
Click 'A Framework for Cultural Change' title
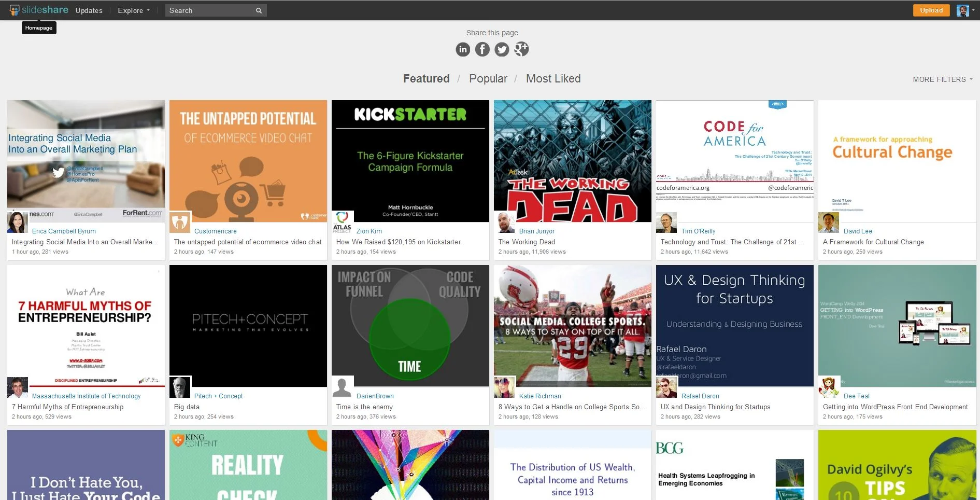[x=873, y=242]
